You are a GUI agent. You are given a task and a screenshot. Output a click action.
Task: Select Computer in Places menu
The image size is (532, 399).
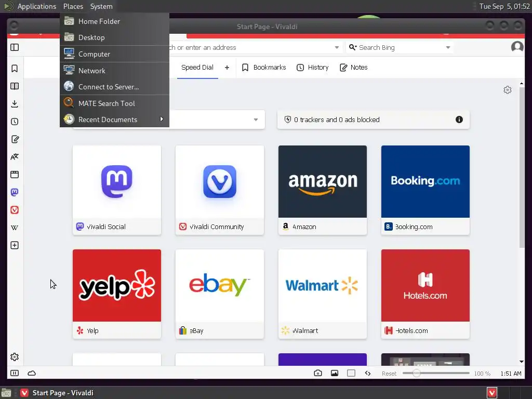point(114,54)
